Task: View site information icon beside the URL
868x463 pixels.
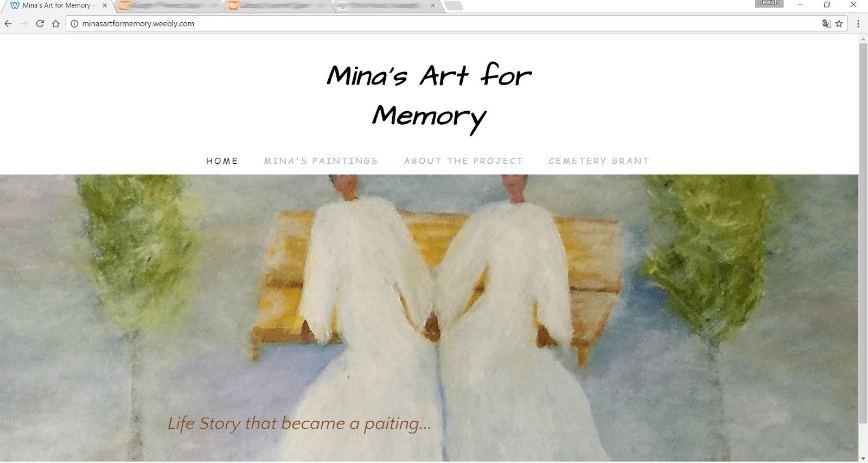Action: click(74, 23)
